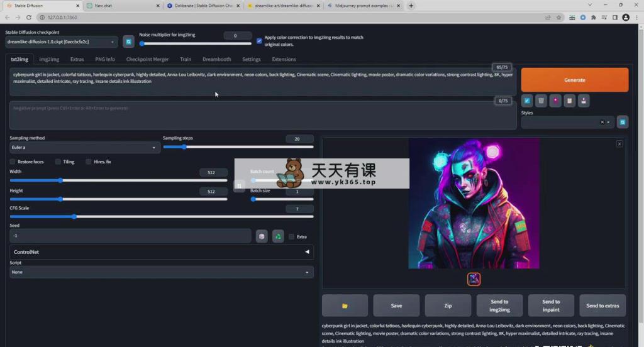644x347 pixels.
Task: Open the Dreambooth tab
Action: point(216,59)
